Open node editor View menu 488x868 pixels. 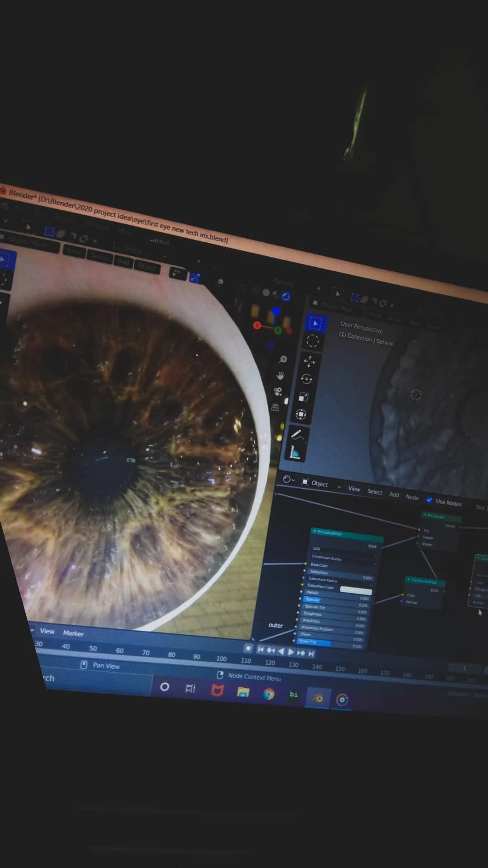[354, 489]
